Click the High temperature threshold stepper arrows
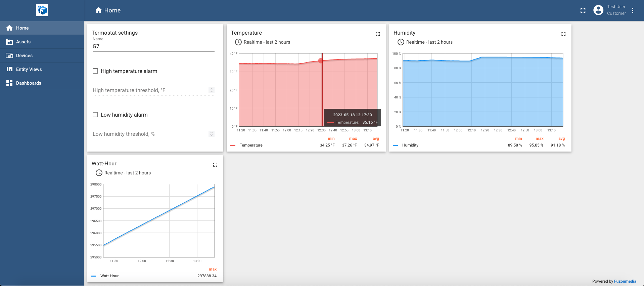This screenshot has height=286, width=644. point(211,90)
